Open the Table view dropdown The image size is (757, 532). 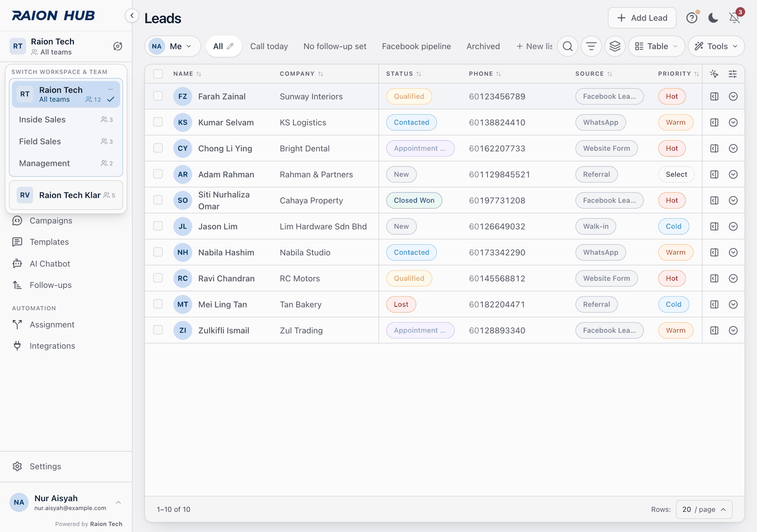click(x=656, y=46)
